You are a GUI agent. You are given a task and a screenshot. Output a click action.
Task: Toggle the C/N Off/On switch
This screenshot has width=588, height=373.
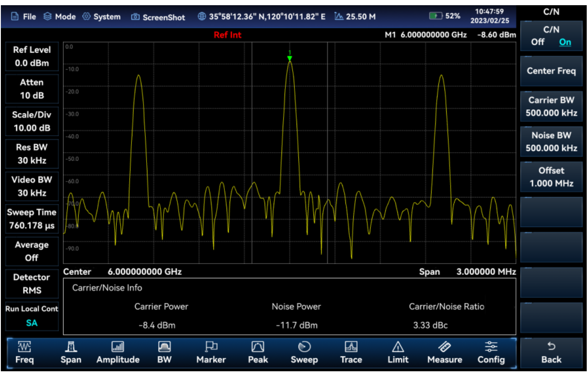point(551,36)
